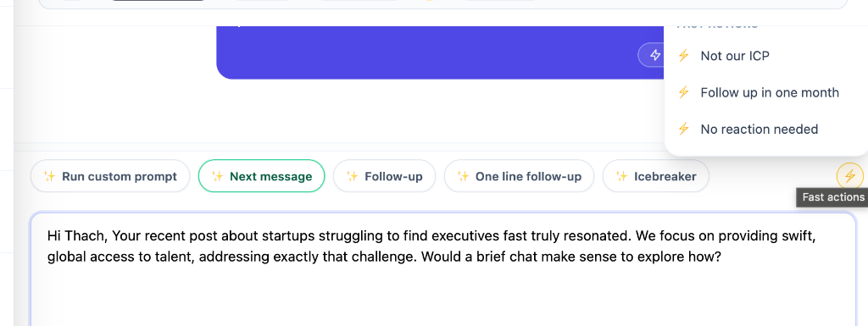Select Follow up in one month
Image resolution: width=868 pixels, height=326 pixels.
[x=766, y=92]
